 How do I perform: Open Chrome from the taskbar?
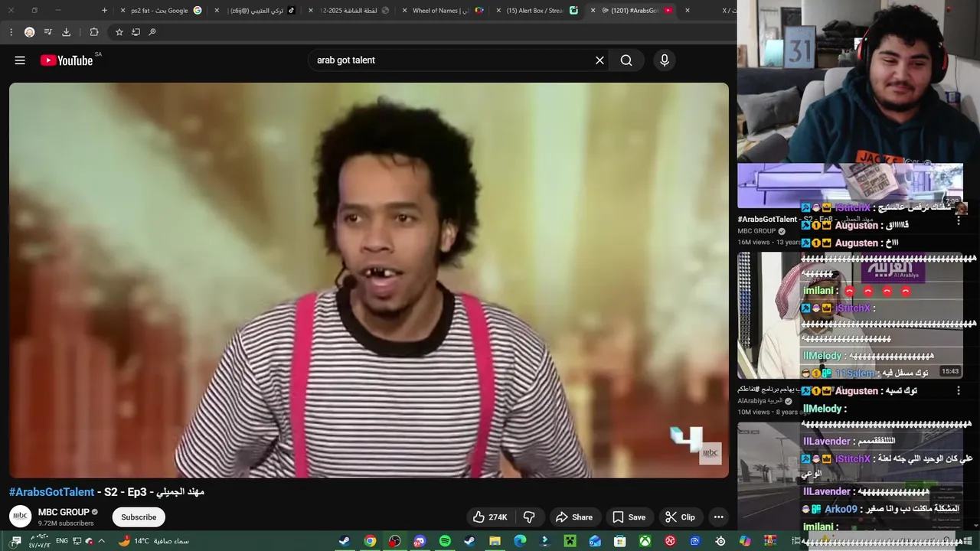(370, 541)
